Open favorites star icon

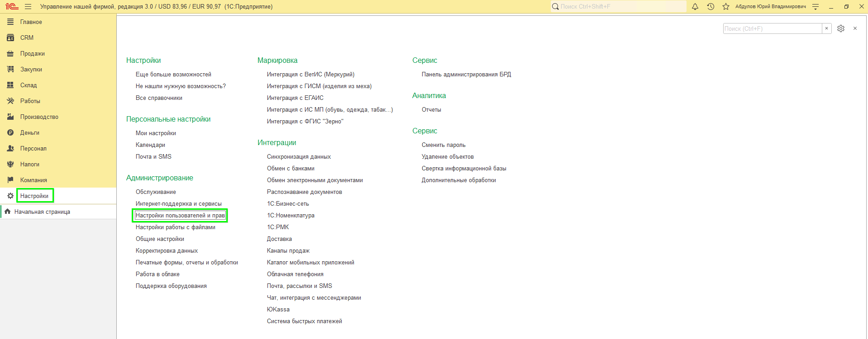726,6
